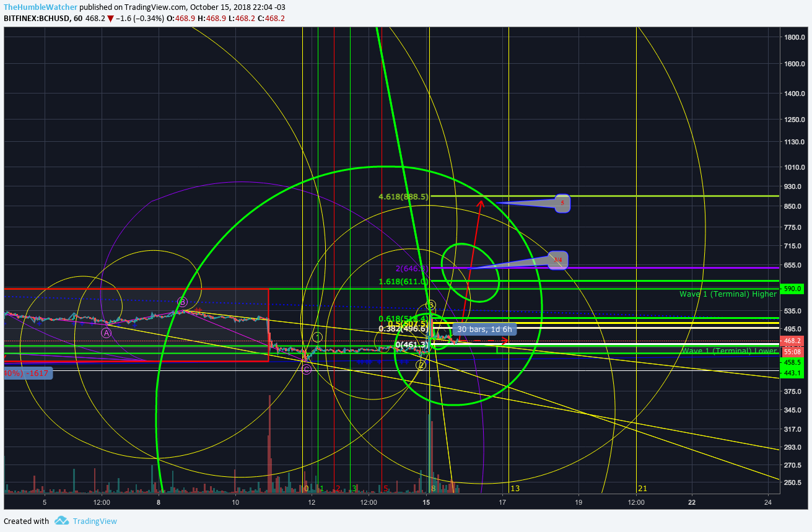Click the 375.0 price scale label

pos(793,391)
